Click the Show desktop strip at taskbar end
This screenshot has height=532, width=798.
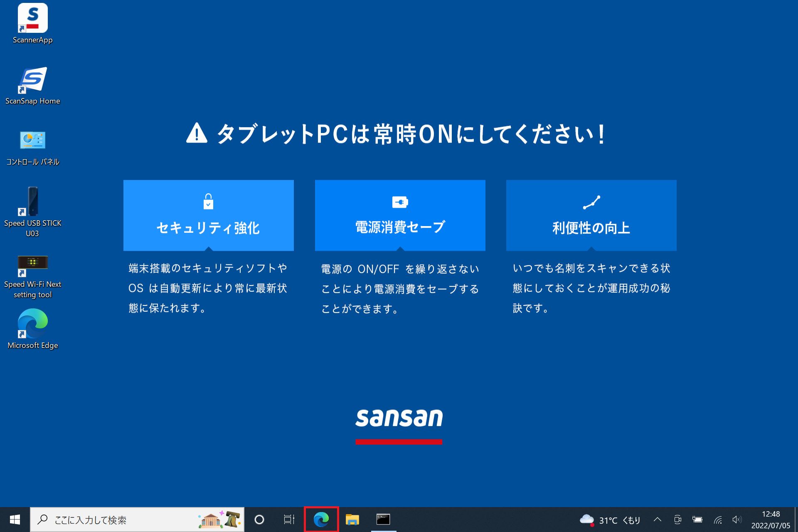[x=796, y=520]
